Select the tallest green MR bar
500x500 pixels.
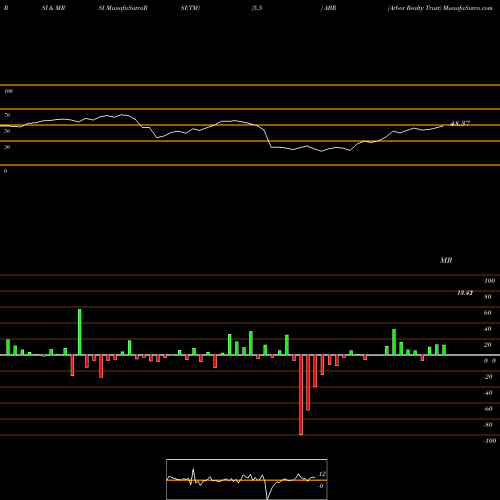pos(80,332)
